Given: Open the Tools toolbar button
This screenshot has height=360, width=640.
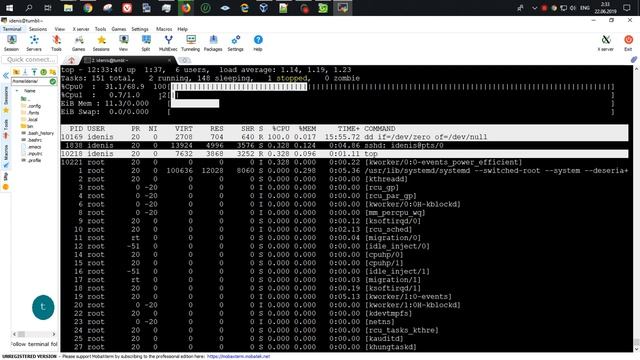Looking at the screenshot, I should tap(56, 43).
